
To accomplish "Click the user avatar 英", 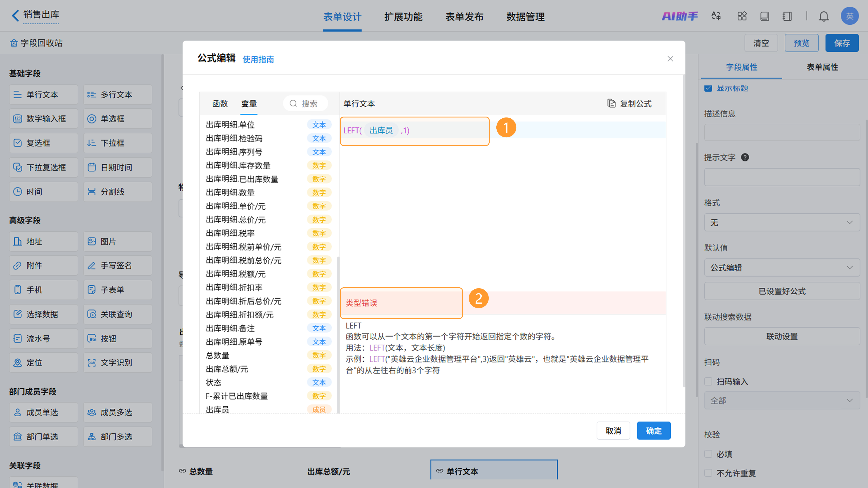I will [x=849, y=16].
